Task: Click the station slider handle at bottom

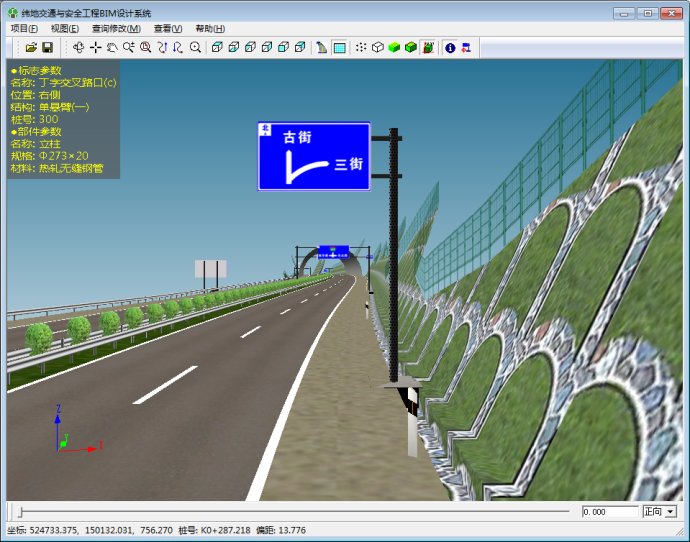Action: point(20,512)
